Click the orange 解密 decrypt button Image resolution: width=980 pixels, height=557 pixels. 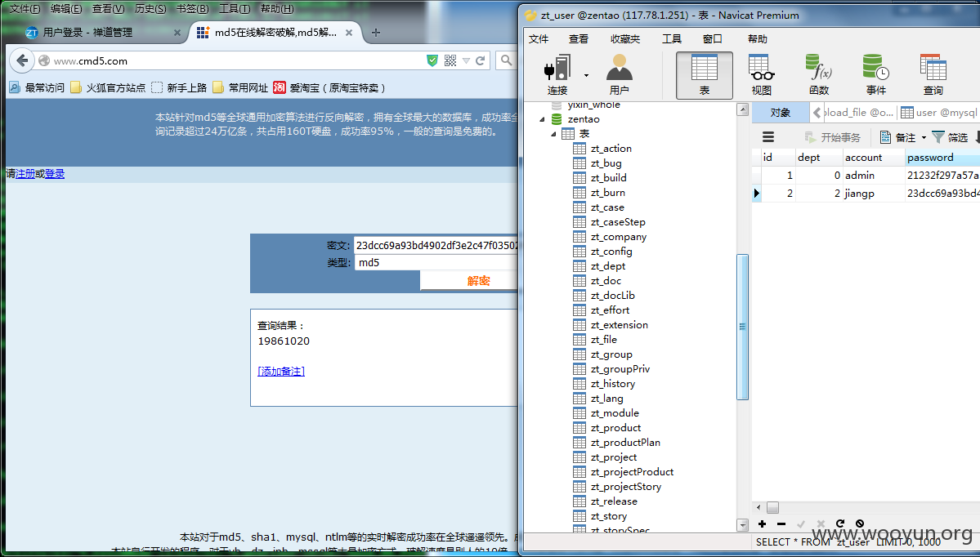pos(469,281)
